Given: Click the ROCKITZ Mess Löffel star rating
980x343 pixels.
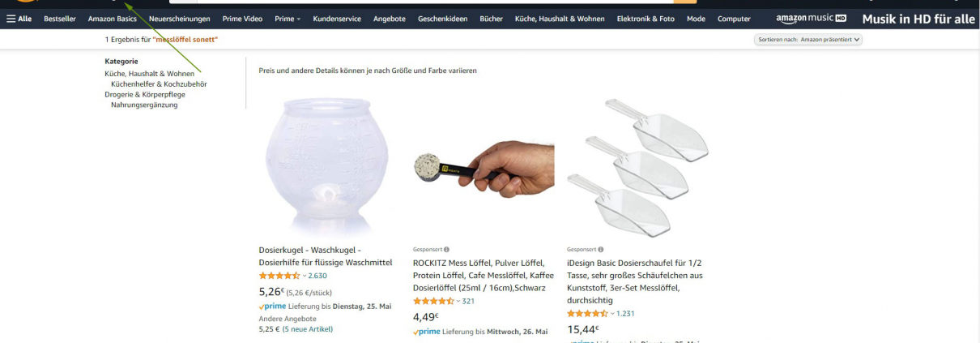Looking at the screenshot, I should tap(433, 302).
